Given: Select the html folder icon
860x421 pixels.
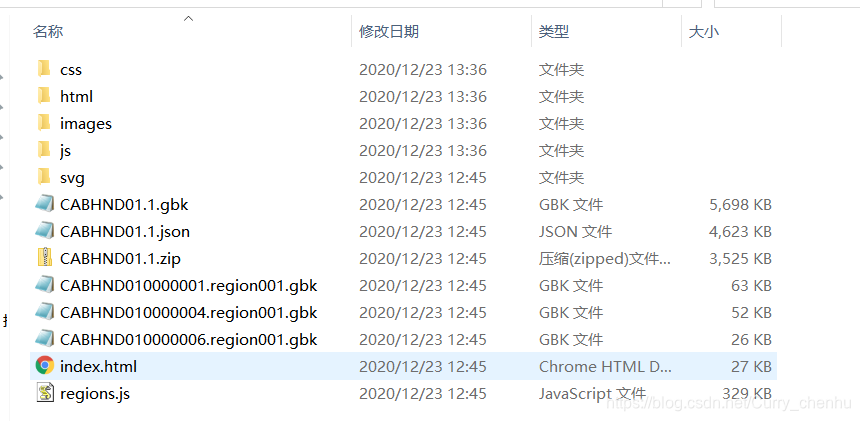Looking at the screenshot, I should [44, 96].
